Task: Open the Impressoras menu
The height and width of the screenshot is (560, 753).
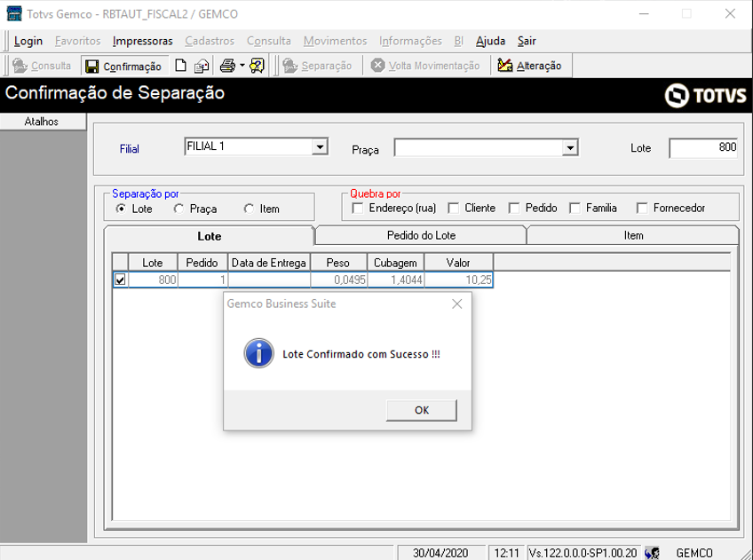Action: (143, 42)
